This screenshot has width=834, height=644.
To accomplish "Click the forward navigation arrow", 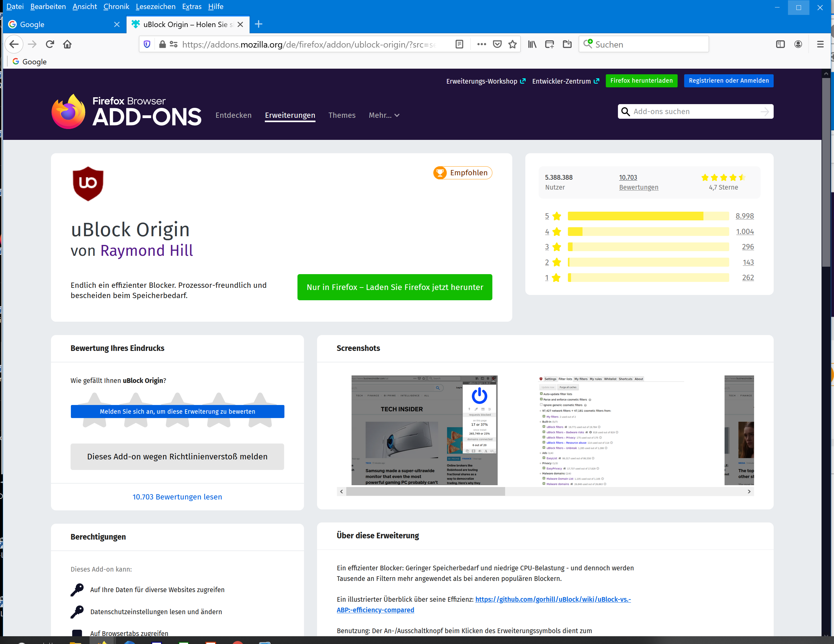I will pos(32,44).
